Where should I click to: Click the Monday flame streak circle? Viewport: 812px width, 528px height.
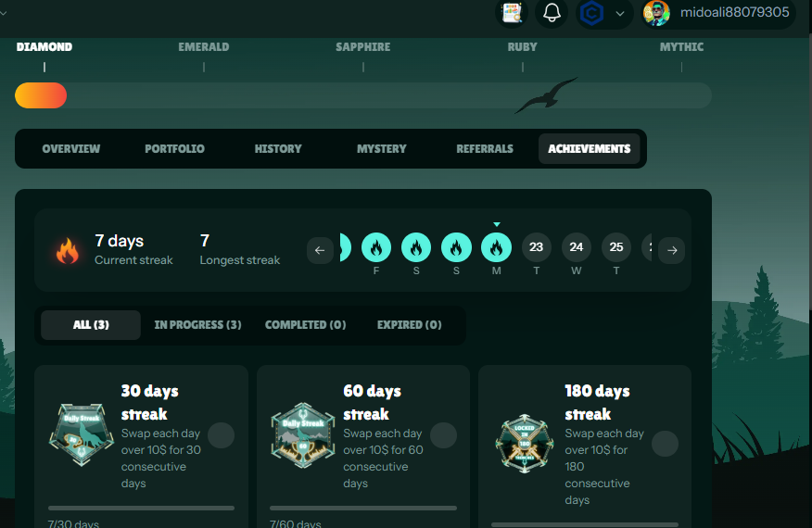coord(496,247)
